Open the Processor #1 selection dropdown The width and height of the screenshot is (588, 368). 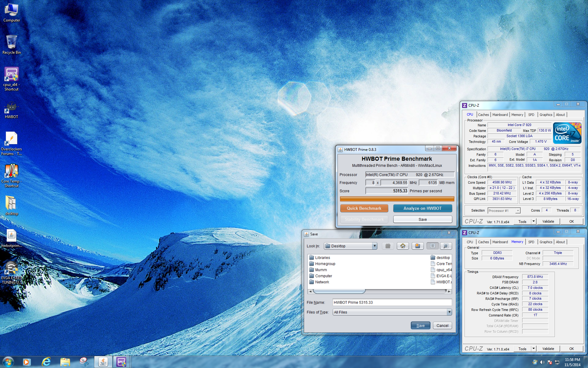click(504, 211)
